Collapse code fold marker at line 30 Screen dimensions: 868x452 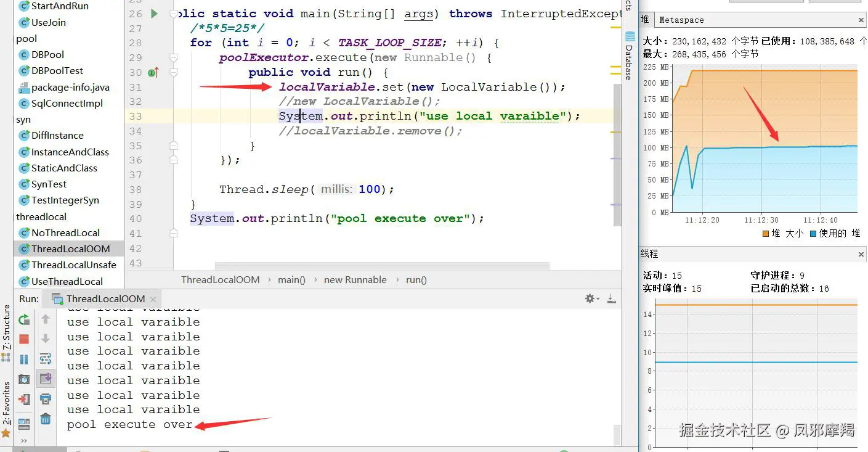point(173,72)
